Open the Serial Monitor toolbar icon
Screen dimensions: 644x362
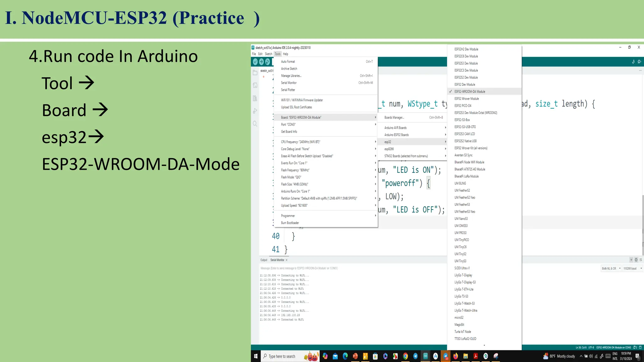point(639,62)
